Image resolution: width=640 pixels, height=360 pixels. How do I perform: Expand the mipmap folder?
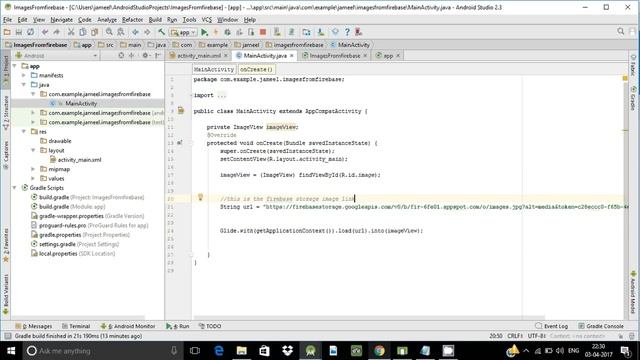(x=33, y=169)
